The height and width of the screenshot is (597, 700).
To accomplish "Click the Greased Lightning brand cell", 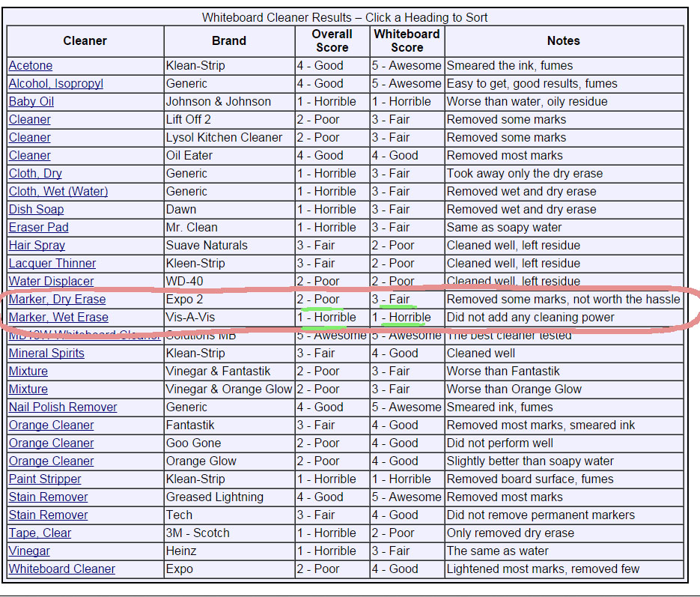I will pos(229,497).
